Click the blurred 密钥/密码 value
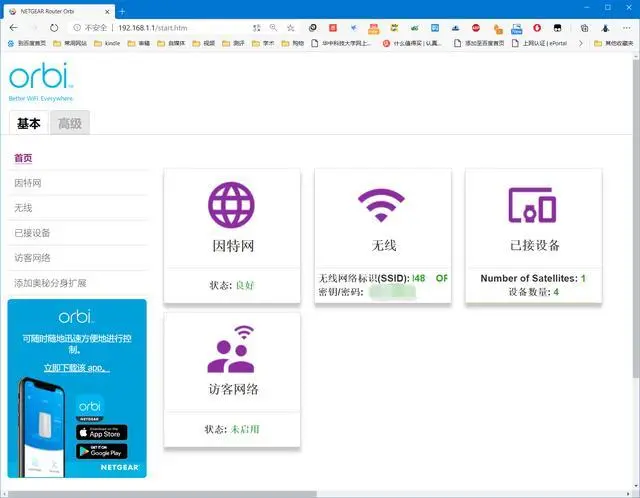Viewport: 640px width, 498px height. coord(392,292)
